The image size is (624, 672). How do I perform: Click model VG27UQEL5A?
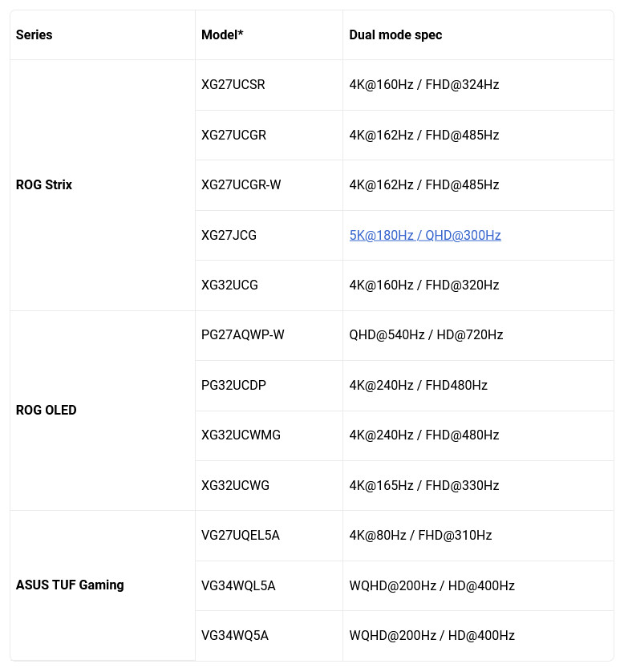tap(241, 536)
